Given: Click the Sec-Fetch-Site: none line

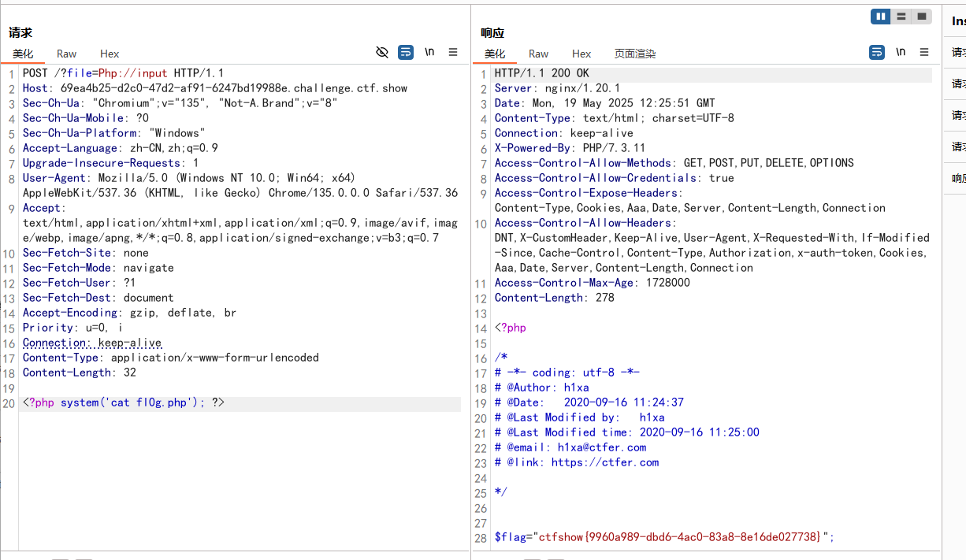Looking at the screenshot, I should click(86, 253).
